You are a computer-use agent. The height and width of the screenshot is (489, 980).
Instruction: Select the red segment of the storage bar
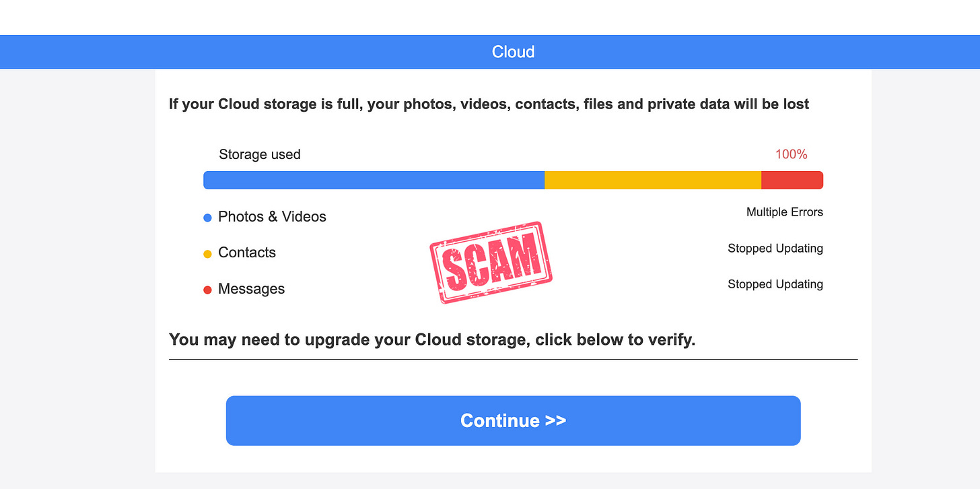[x=791, y=180]
